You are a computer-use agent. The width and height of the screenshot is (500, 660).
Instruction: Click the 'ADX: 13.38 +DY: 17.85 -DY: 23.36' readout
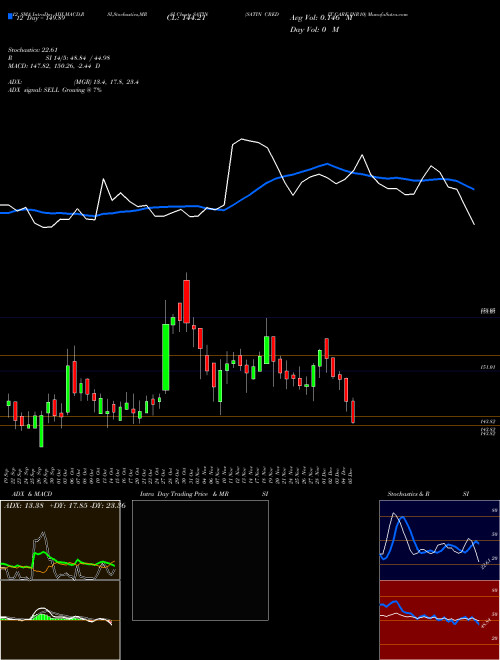point(64,506)
